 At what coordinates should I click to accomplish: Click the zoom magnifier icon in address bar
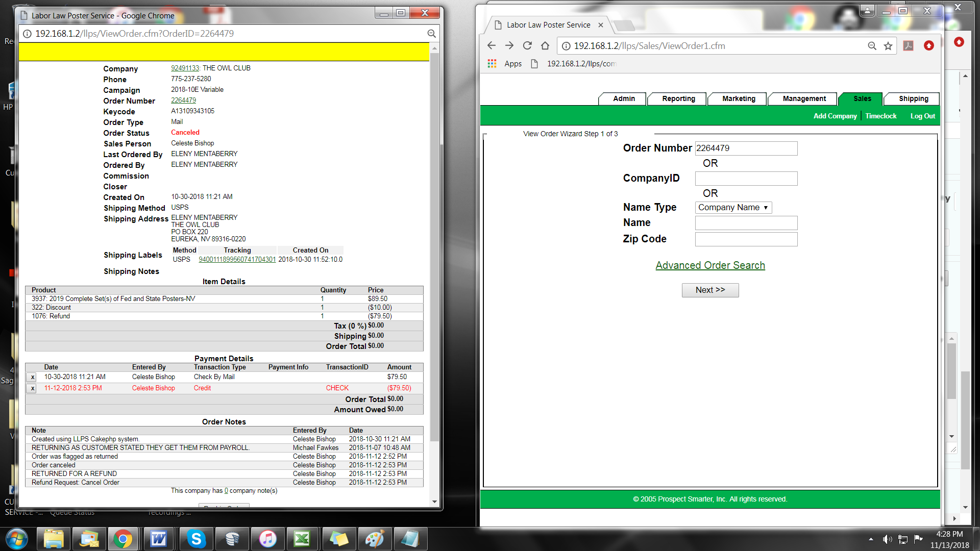pos(872,46)
